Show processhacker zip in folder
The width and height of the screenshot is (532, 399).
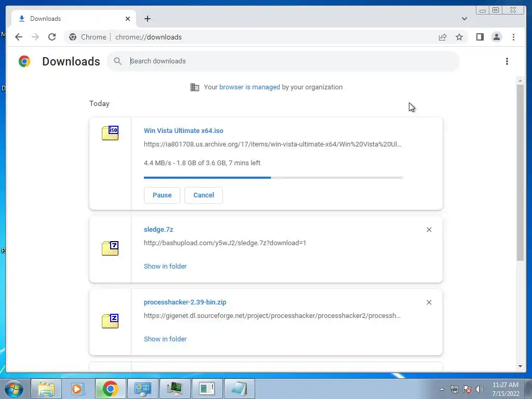[165, 339]
